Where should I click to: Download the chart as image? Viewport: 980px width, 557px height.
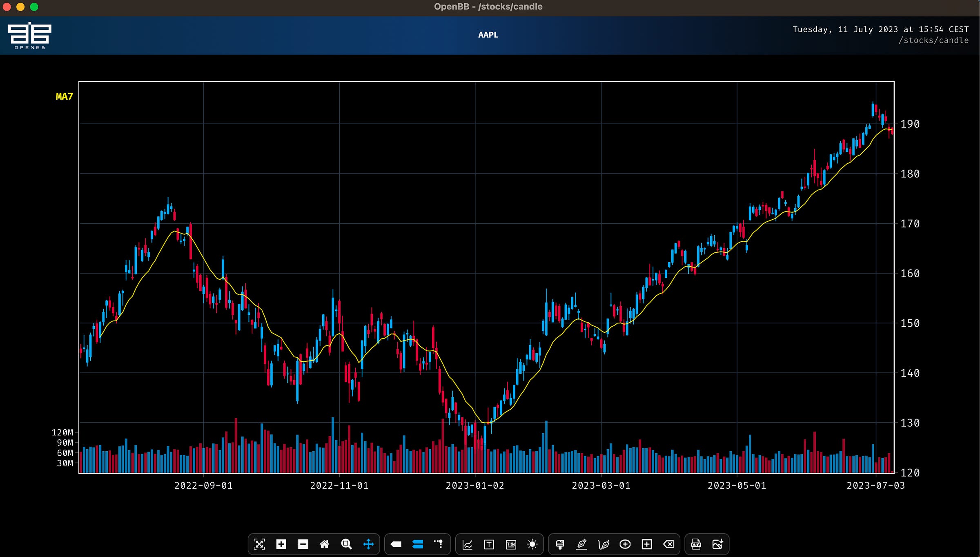point(718,544)
